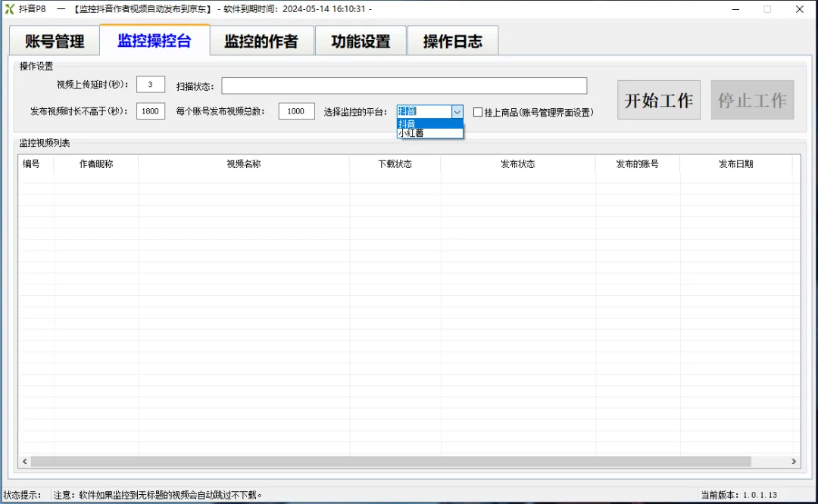Click the 发布日期 column header
Image resolution: width=818 pixels, height=504 pixels.
click(736, 163)
